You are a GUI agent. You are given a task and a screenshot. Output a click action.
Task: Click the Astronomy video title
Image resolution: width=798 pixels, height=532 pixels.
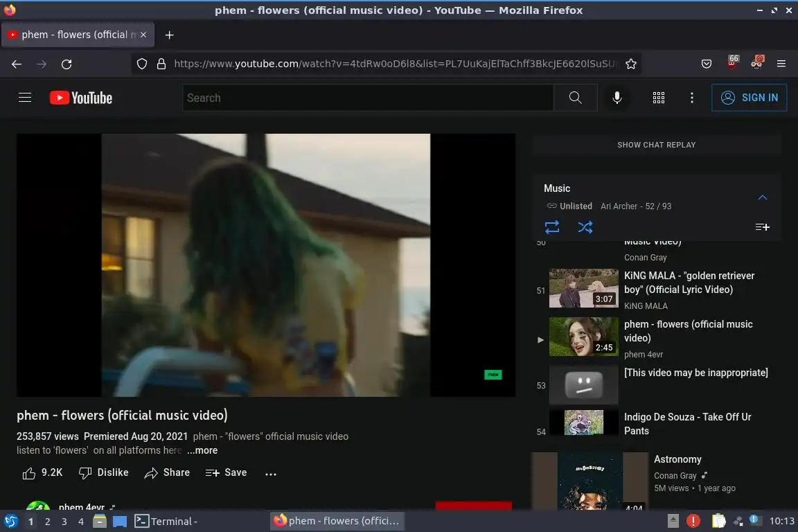(677, 459)
